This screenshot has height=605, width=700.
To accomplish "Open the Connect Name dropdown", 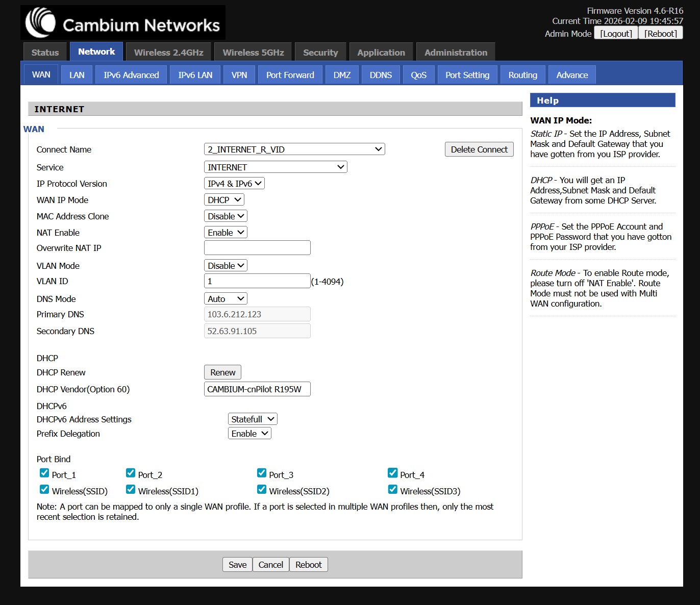I will coord(294,149).
